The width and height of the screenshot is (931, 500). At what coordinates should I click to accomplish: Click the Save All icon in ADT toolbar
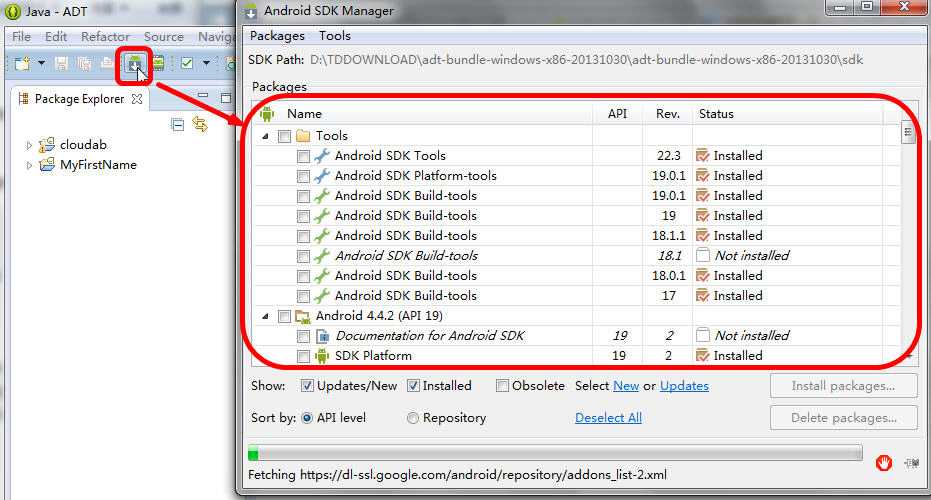84,63
